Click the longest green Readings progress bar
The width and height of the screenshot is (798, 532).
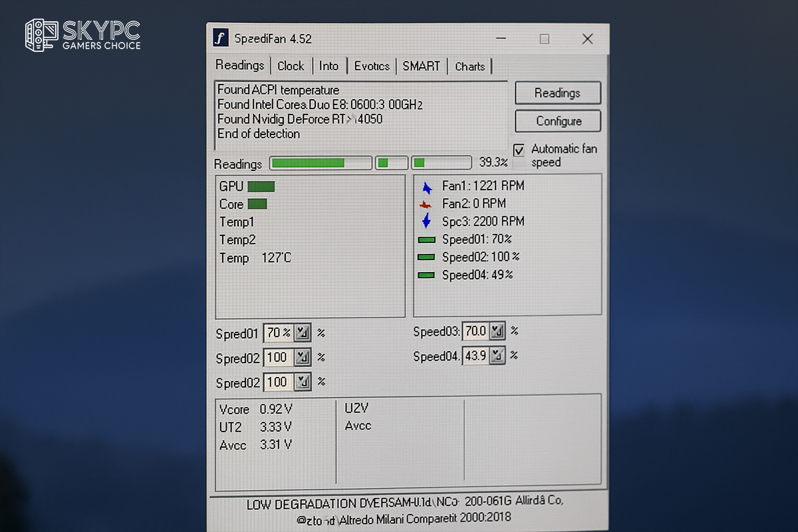[321, 163]
